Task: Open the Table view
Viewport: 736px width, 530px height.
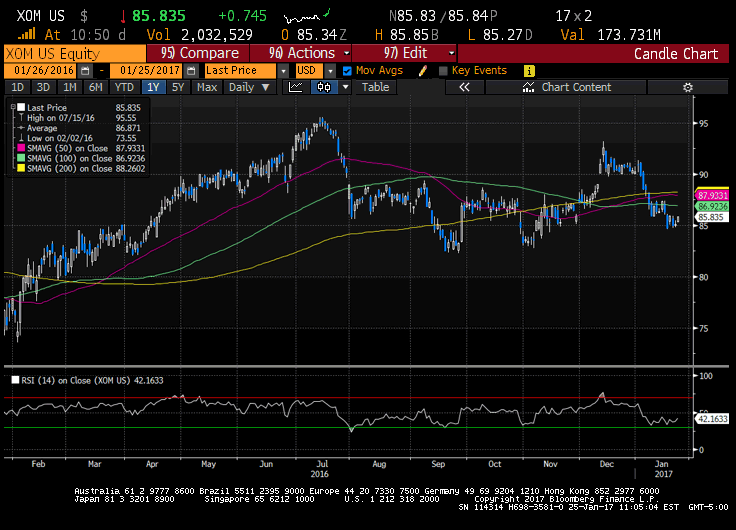Action: pyautogui.click(x=376, y=87)
